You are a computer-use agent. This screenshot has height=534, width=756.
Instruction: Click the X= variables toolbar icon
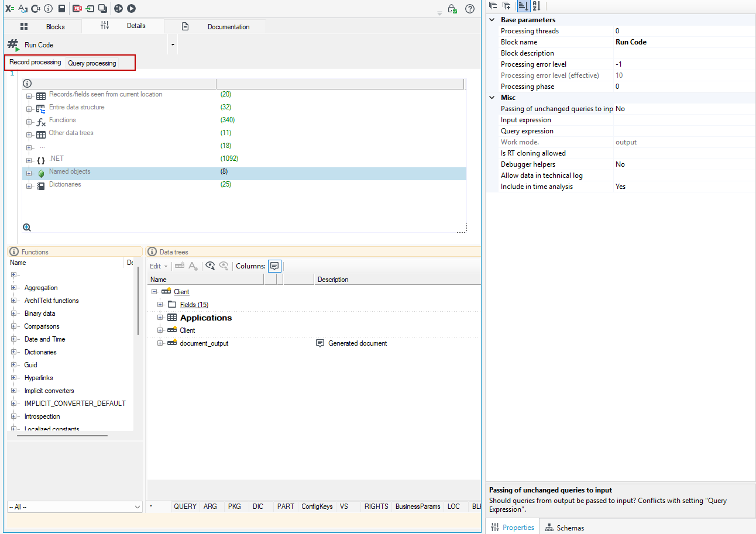point(9,9)
